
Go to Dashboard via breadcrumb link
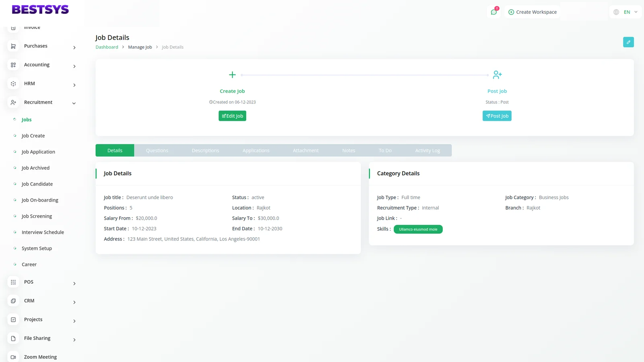(107, 47)
